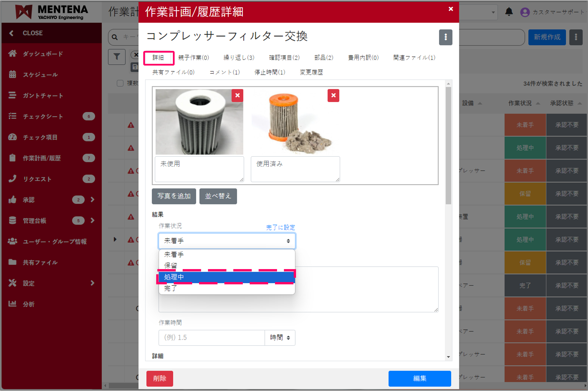The width and height of the screenshot is (588, 391).
Task: Click the filter funnel icon
Action: [117, 57]
